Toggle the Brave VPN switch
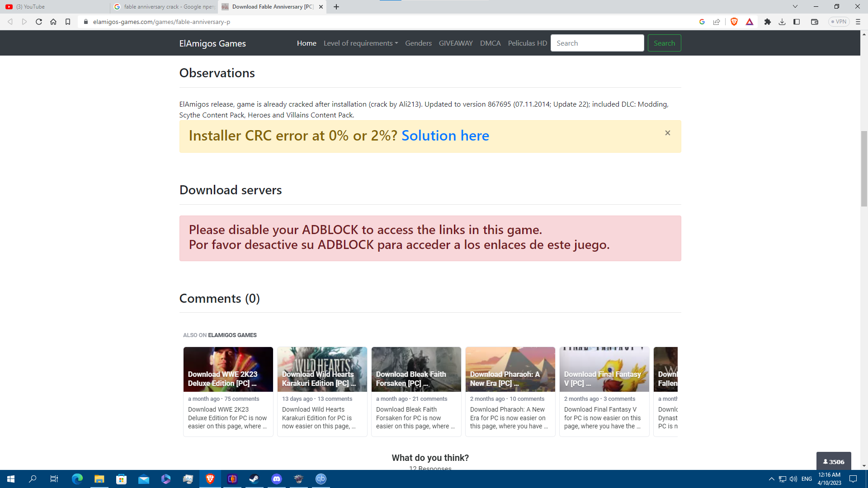 point(839,21)
